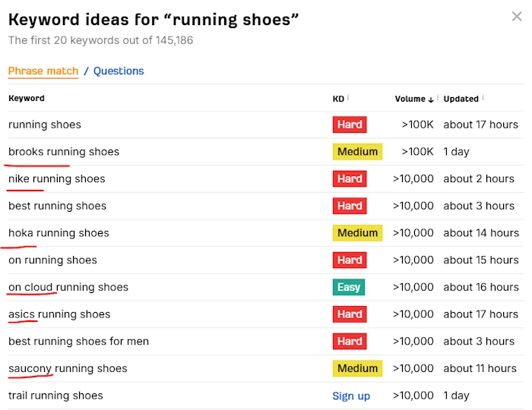Click "about 2 hours" in nike row
The height and width of the screenshot is (410, 532).
point(479,178)
